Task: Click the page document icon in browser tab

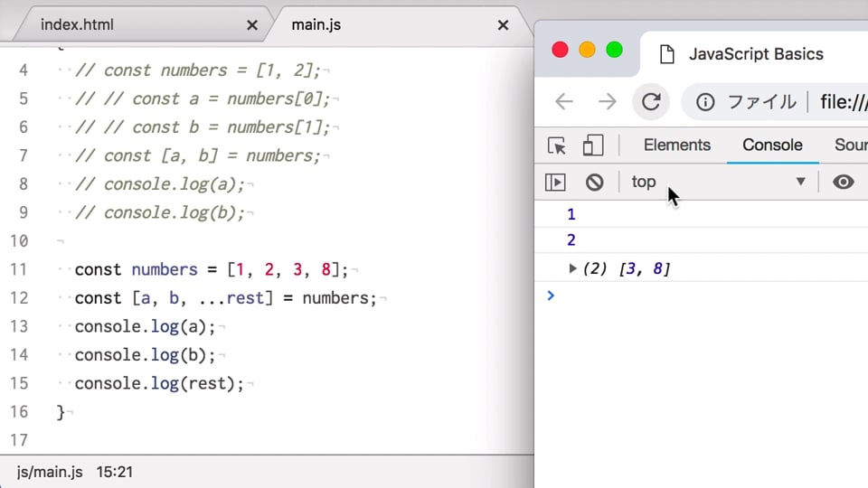Action: [x=667, y=54]
